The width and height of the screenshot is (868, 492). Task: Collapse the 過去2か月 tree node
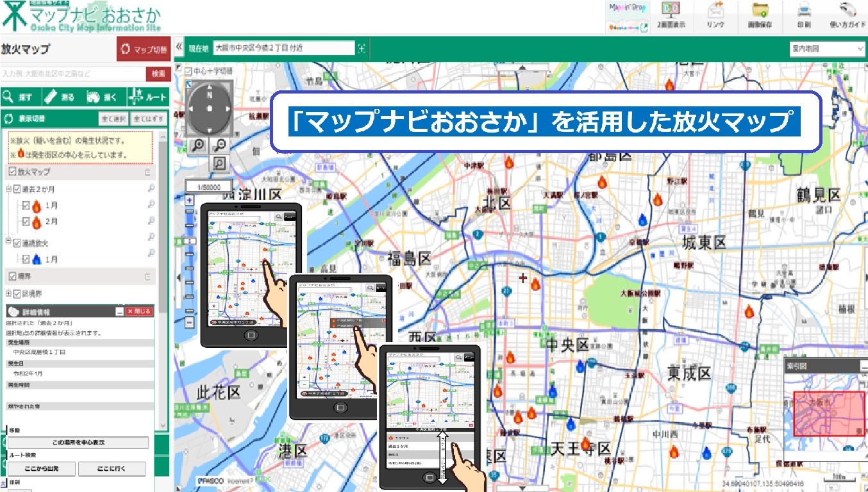click(x=9, y=189)
